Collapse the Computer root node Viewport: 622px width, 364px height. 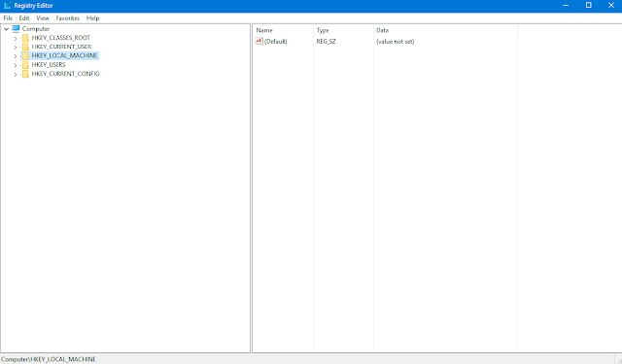7,29
